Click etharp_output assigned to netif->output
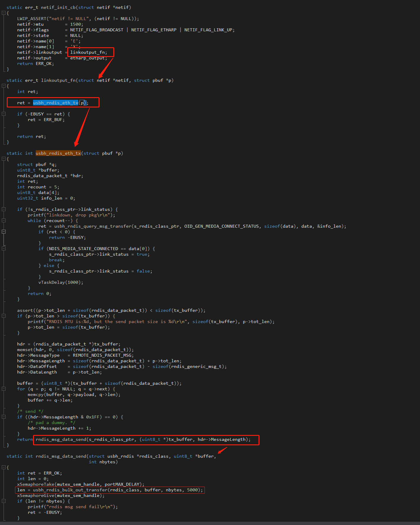Screen dimensions: 420x525 87,58
